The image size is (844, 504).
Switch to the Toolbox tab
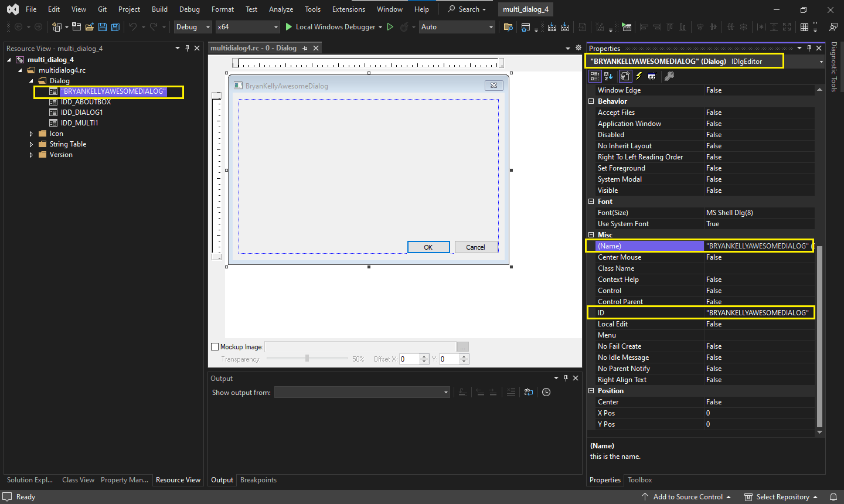[639, 480]
